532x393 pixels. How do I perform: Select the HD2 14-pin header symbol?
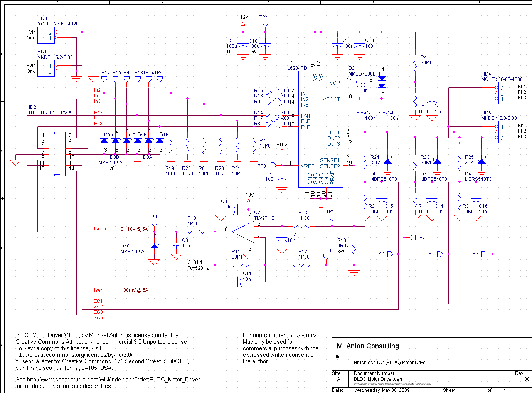(57, 154)
